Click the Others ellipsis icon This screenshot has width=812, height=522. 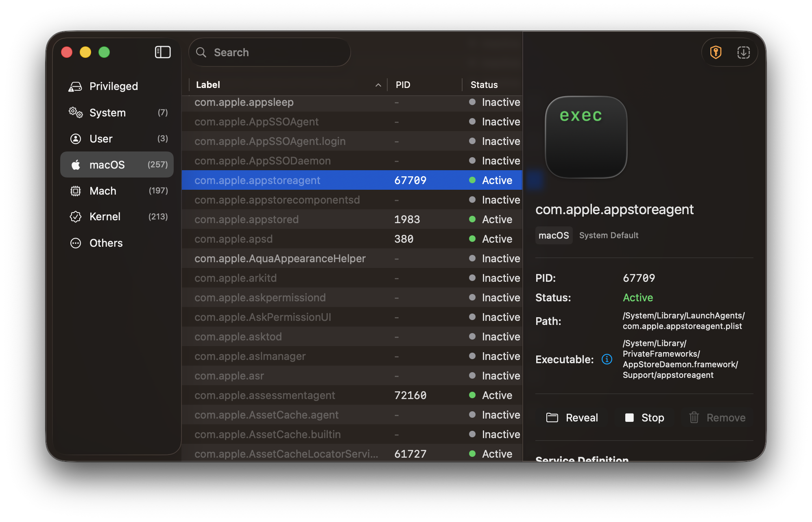point(75,243)
